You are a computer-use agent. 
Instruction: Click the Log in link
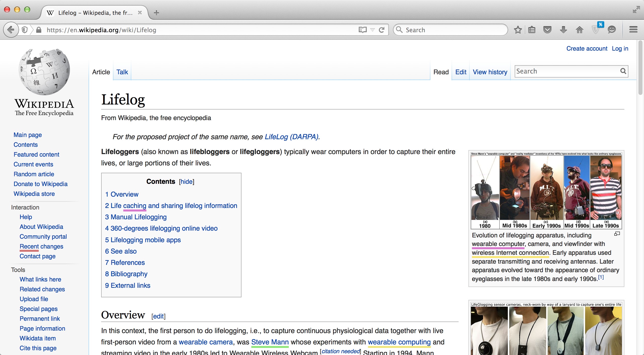(620, 49)
